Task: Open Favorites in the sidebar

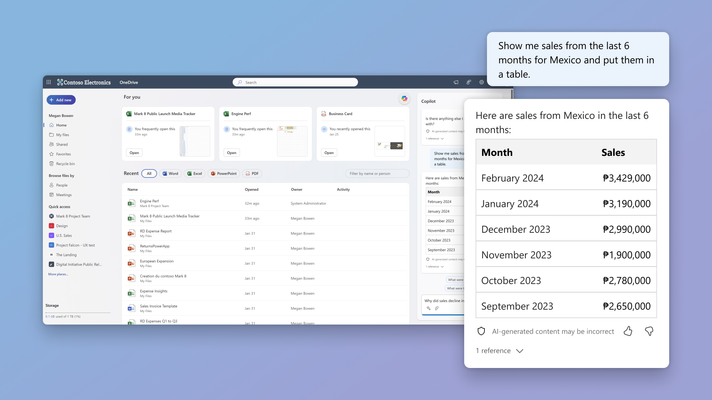Action: pyautogui.click(x=60, y=154)
